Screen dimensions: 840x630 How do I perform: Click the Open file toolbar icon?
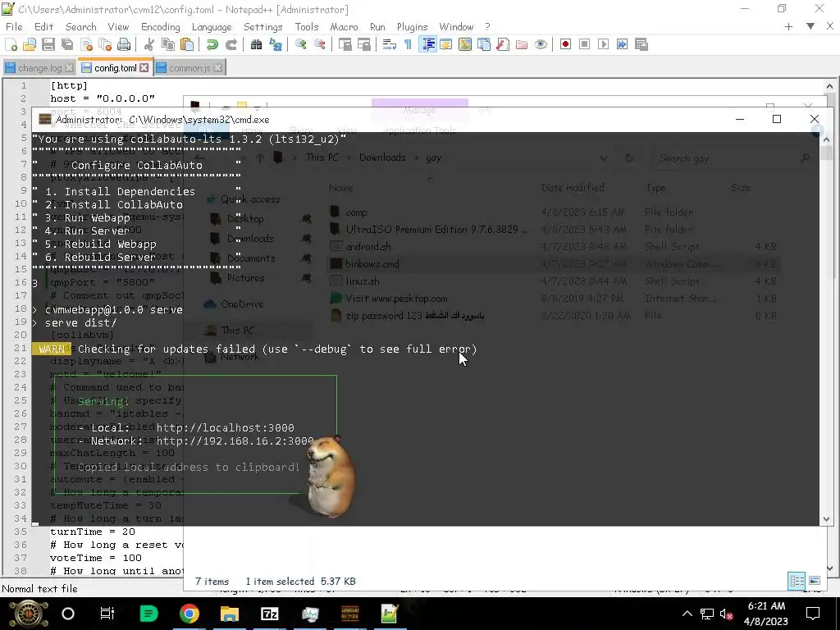pyautogui.click(x=30, y=44)
